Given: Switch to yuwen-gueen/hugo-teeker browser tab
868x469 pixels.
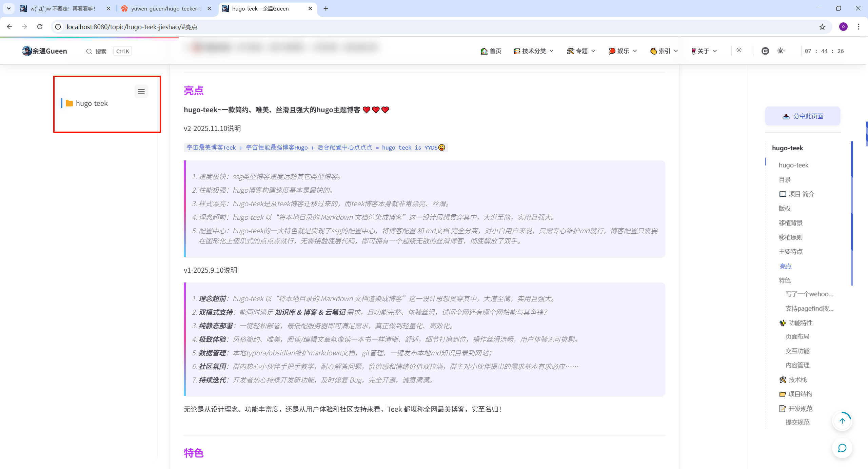Looking at the screenshot, I should [166, 8].
